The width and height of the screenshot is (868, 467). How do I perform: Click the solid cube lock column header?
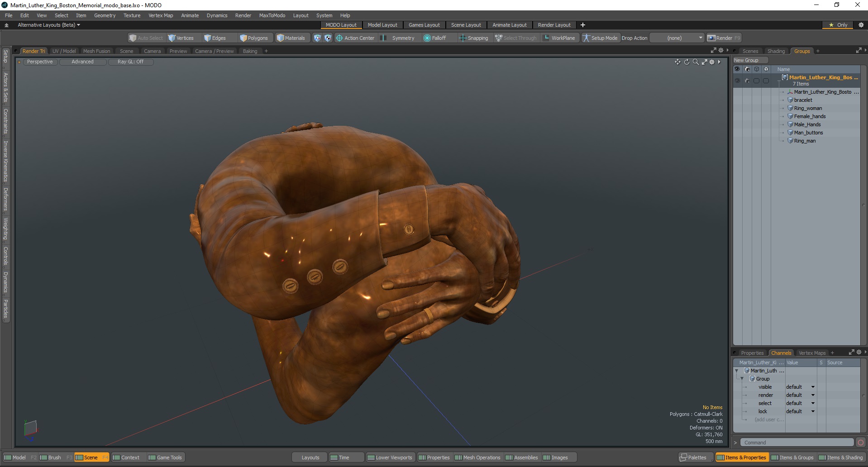pos(766,69)
